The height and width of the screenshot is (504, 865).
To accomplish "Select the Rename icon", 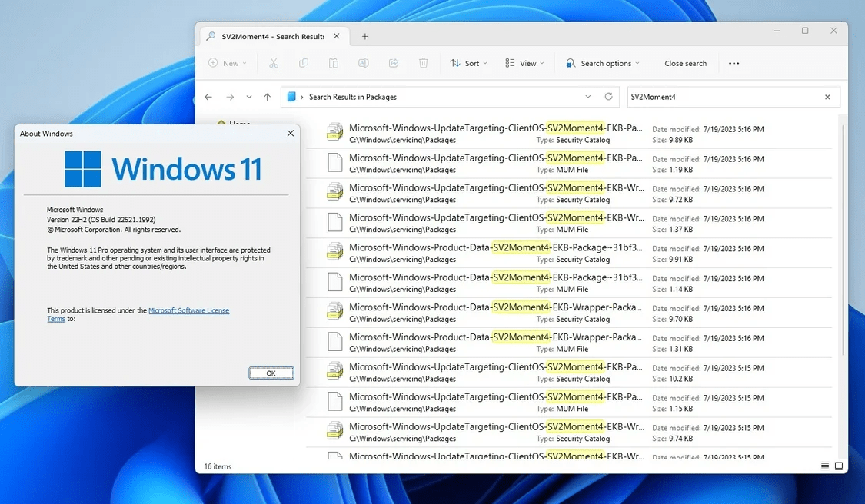I will point(363,63).
